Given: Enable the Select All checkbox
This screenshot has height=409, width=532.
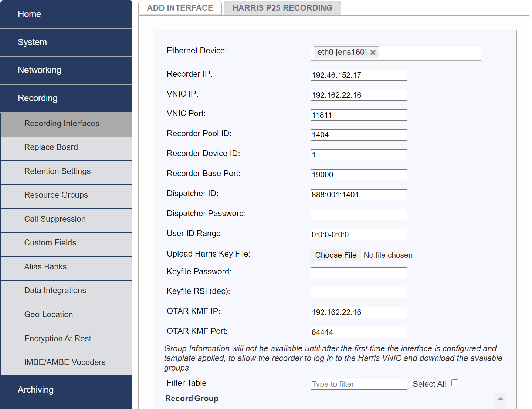Looking at the screenshot, I should pyautogui.click(x=454, y=383).
